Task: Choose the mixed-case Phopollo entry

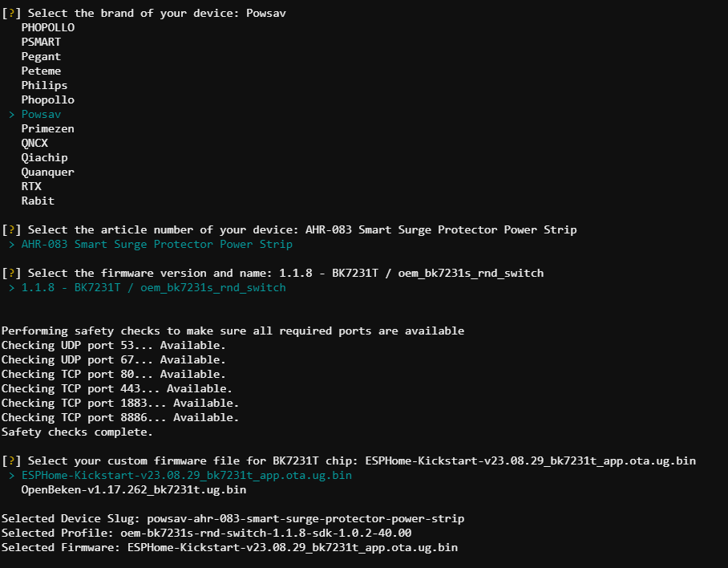Action: 48,99
